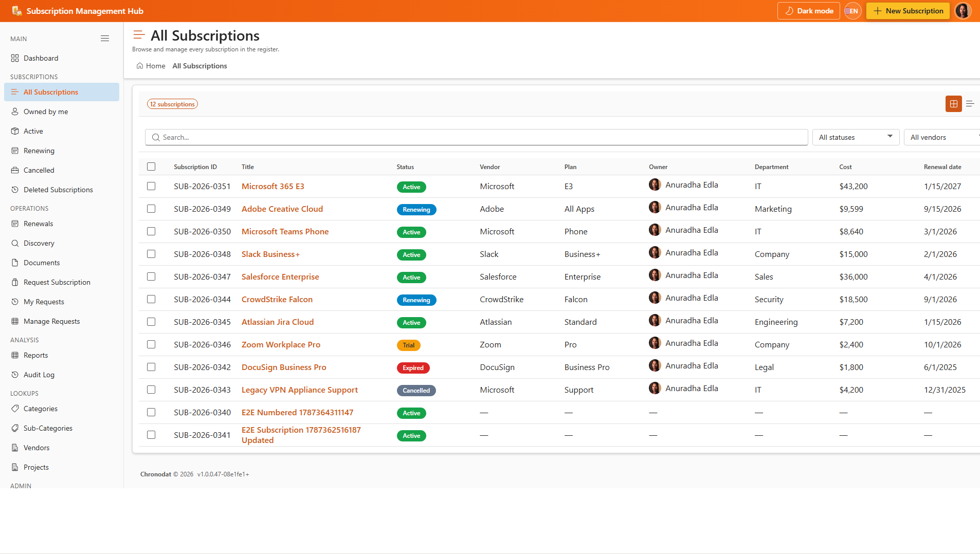
Task: Click the Vendors building icon
Action: click(15, 448)
